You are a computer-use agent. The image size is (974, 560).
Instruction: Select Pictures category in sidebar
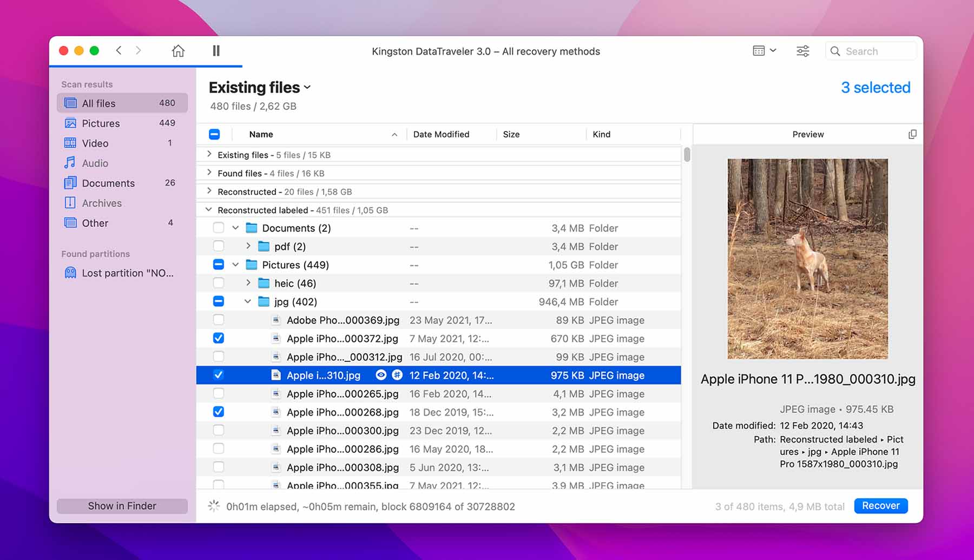pyautogui.click(x=122, y=123)
